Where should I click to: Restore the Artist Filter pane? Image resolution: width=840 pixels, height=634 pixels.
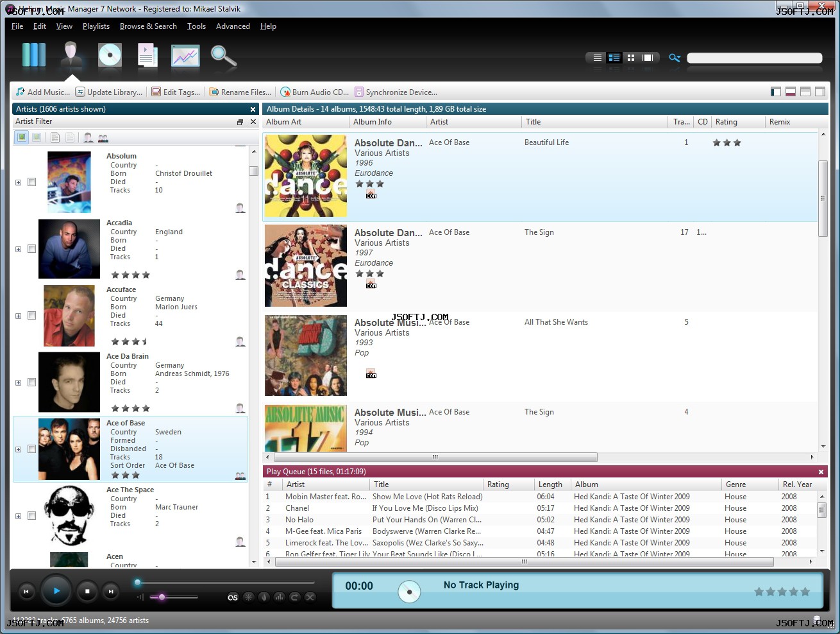click(240, 122)
